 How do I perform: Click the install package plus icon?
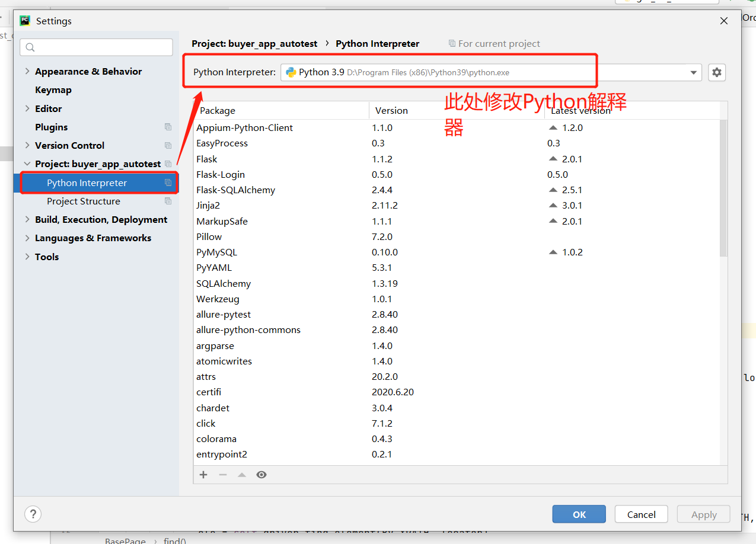tap(203, 475)
